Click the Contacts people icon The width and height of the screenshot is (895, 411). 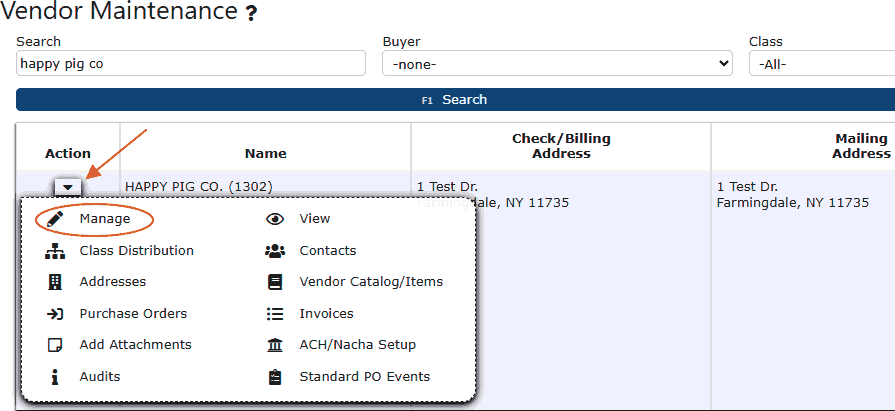[x=275, y=251]
